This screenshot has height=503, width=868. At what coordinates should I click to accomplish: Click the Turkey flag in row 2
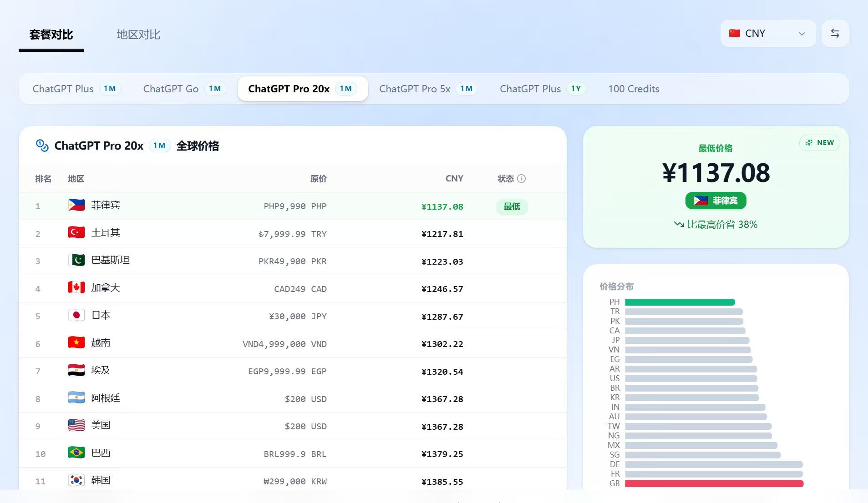(x=76, y=233)
